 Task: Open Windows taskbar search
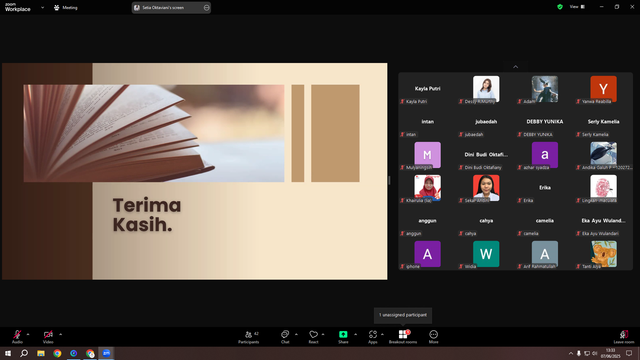24,353
